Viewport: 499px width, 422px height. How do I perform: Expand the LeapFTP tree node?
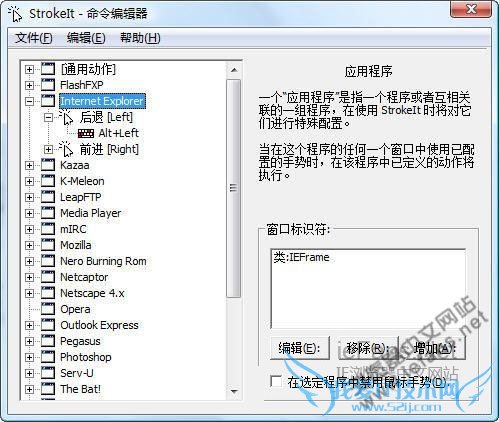[x=29, y=197]
